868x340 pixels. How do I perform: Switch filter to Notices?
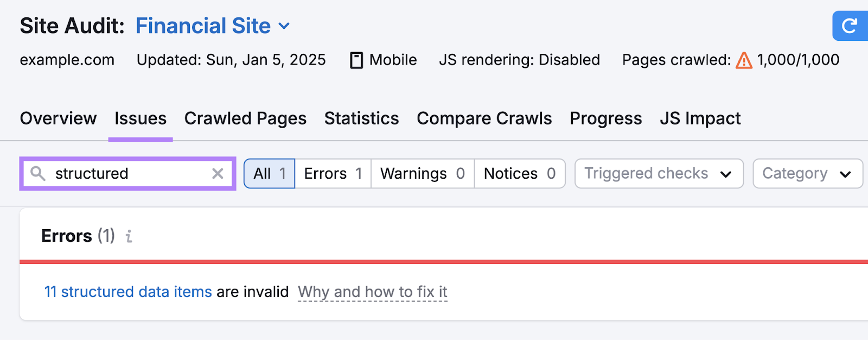coord(519,173)
